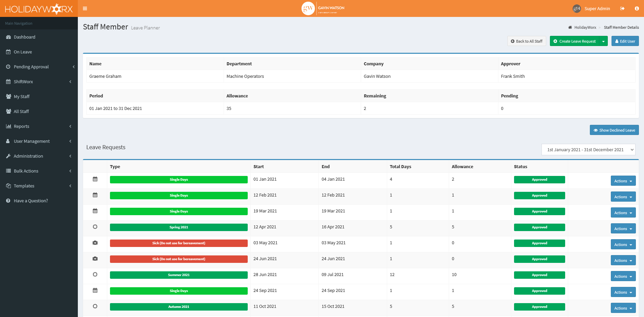Open Actions dropdown for Summer 2021 leave

pos(623,276)
